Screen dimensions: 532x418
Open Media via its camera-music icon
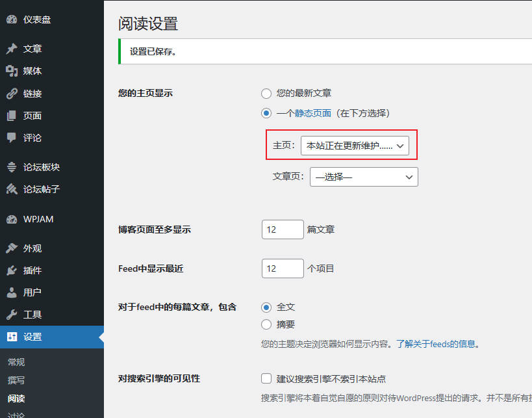pos(12,71)
